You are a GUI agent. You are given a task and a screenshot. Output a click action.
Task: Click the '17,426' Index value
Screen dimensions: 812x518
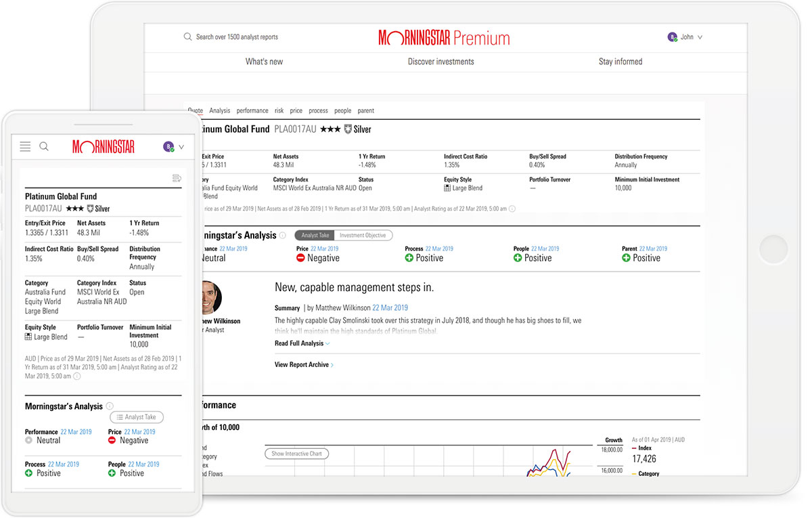coord(644,459)
